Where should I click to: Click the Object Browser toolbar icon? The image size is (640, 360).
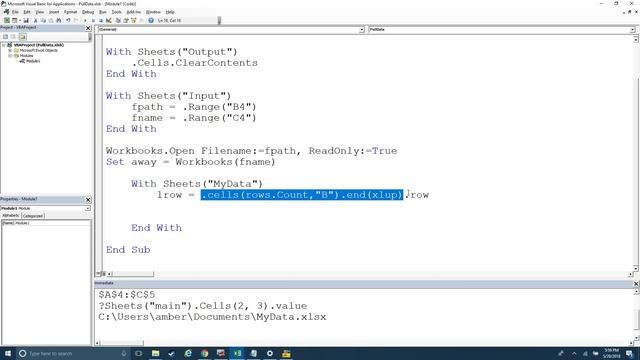(x=133, y=20)
